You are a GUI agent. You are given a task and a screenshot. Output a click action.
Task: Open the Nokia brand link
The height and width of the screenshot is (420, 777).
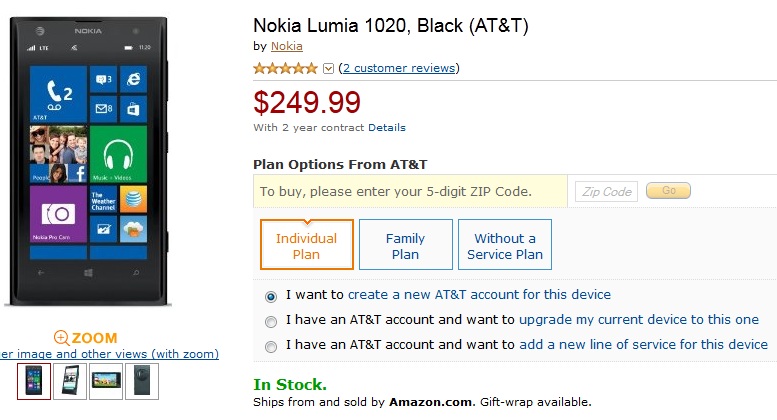[x=287, y=46]
